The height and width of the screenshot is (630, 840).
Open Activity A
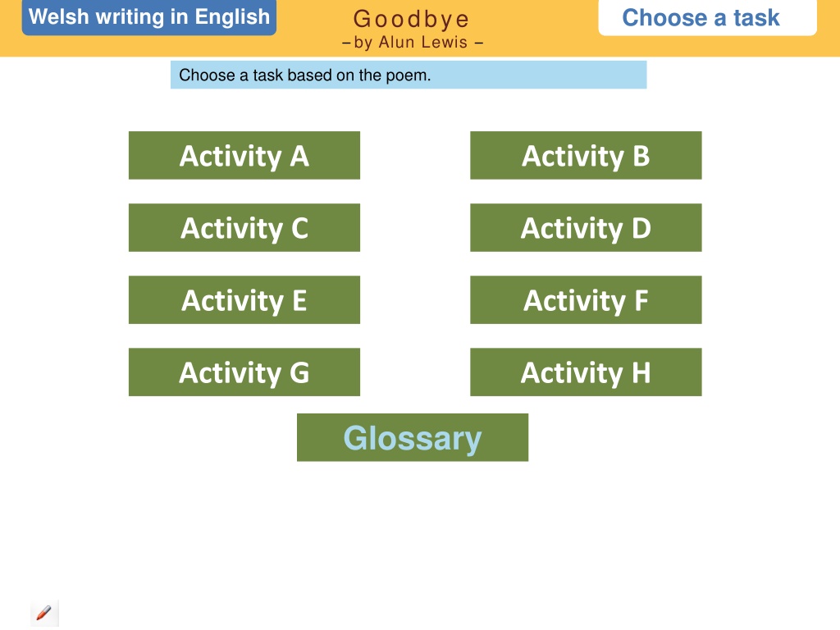pos(244,156)
